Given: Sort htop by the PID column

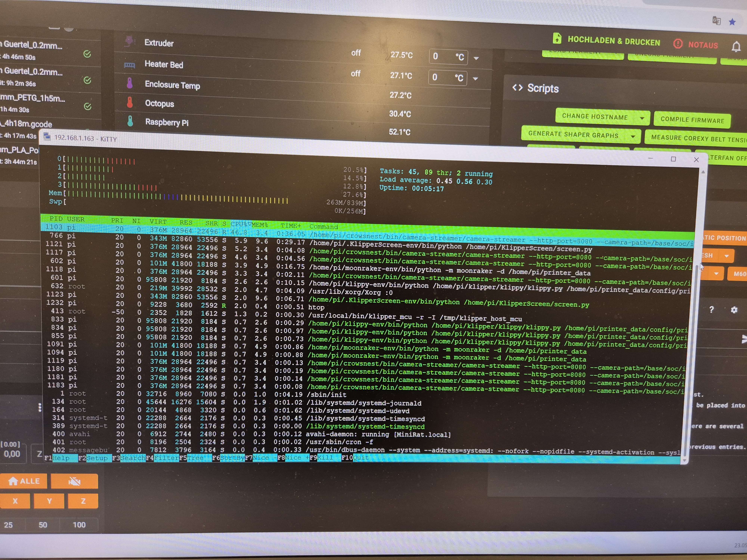Looking at the screenshot, I should coord(56,219).
